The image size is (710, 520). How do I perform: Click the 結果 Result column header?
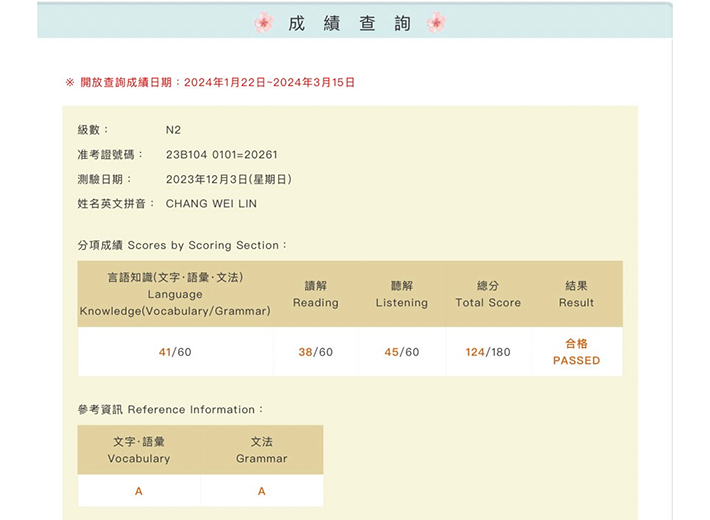tap(576, 294)
